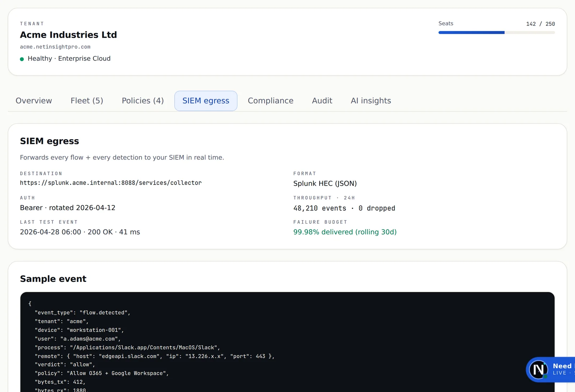Select the SIEM egress tab
Image resolution: width=575 pixels, height=392 pixels.
[206, 101]
